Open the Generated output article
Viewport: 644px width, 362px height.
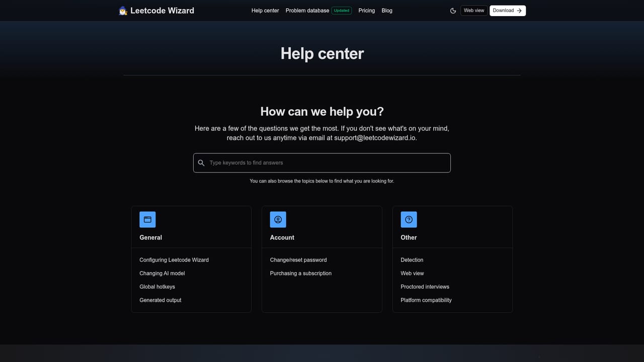coord(160,300)
